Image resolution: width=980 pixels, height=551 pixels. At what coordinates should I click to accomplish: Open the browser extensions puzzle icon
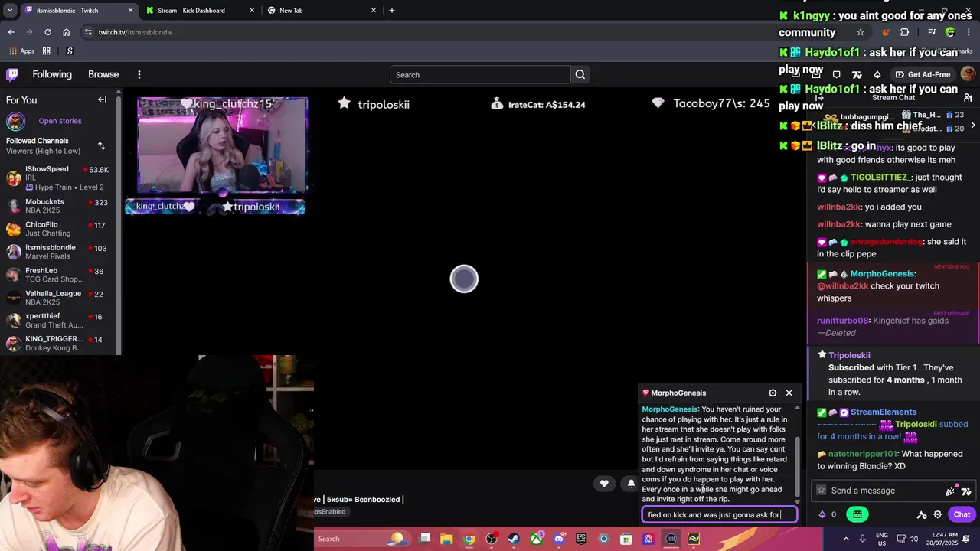coord(905,32)
